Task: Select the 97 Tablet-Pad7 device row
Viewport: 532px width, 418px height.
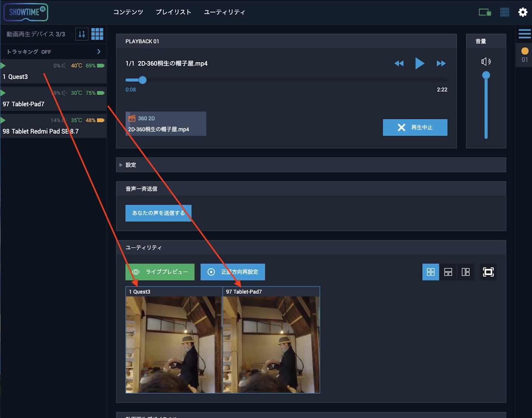Action: 54,99
